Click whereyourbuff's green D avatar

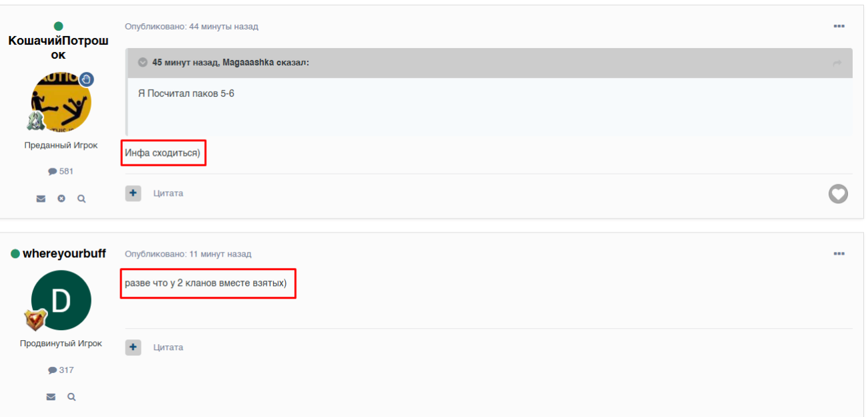pos(61,300)
